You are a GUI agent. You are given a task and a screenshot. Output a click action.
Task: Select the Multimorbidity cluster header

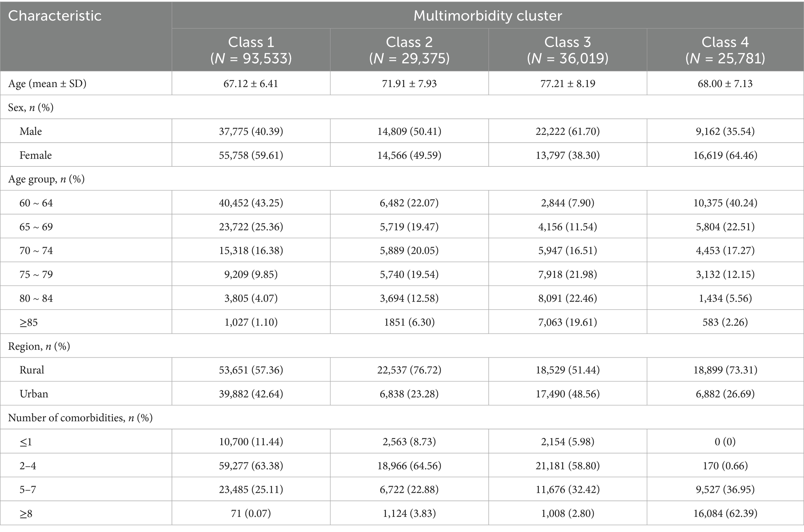pos(488,16)
